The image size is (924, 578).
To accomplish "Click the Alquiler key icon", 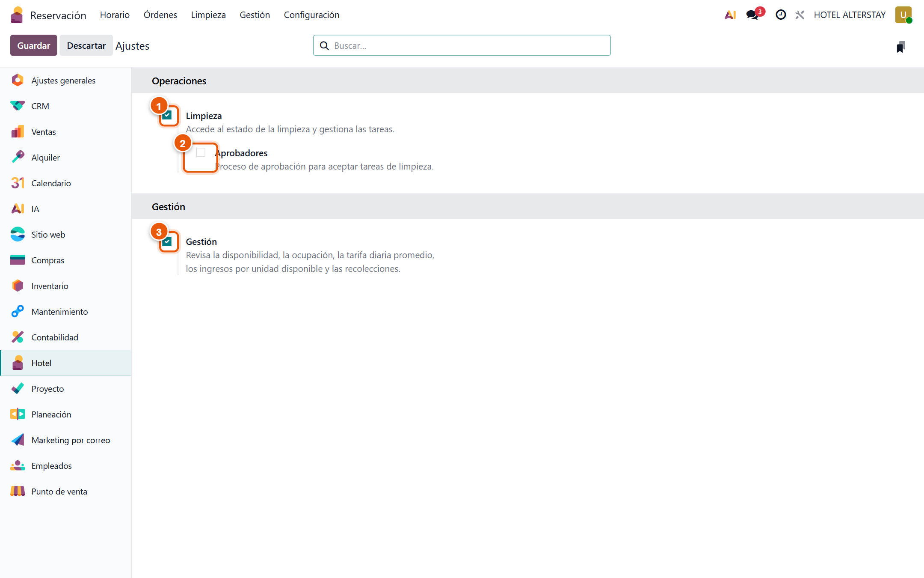I will point(18,157).
